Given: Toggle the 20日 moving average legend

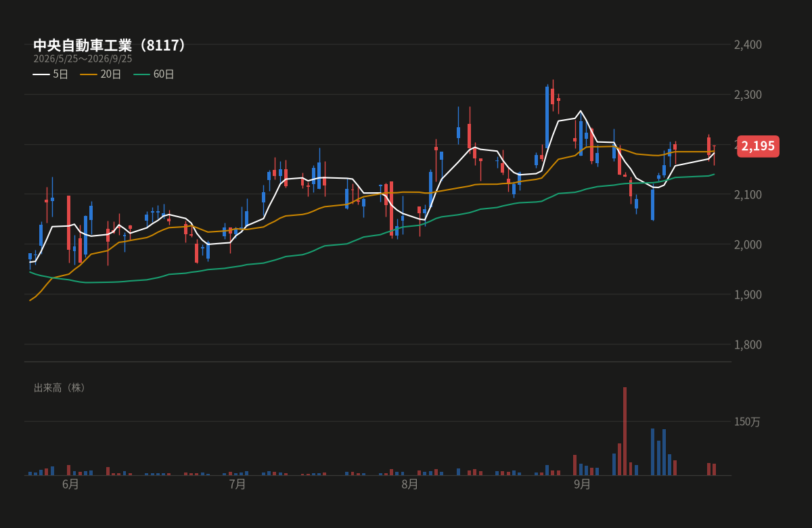Looking at the screenshot, I should pos(101,74).
